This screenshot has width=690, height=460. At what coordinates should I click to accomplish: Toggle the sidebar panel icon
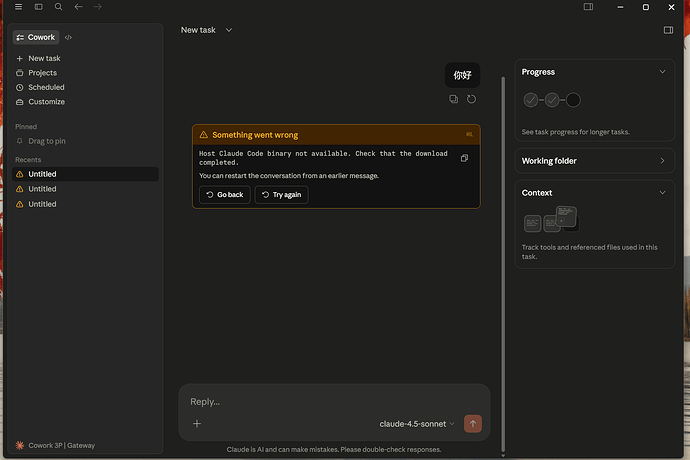tap(39, 7)
